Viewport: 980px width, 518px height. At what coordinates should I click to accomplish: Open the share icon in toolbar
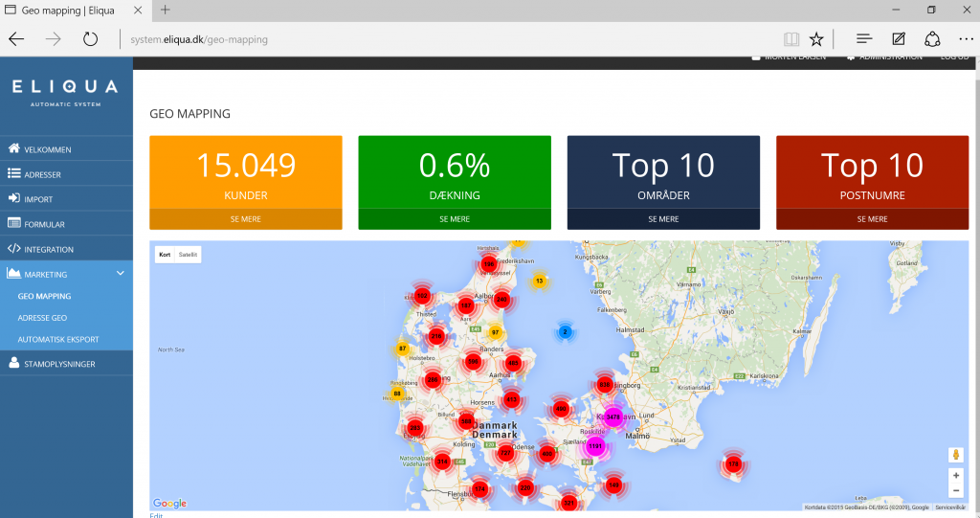pos(932,39)
